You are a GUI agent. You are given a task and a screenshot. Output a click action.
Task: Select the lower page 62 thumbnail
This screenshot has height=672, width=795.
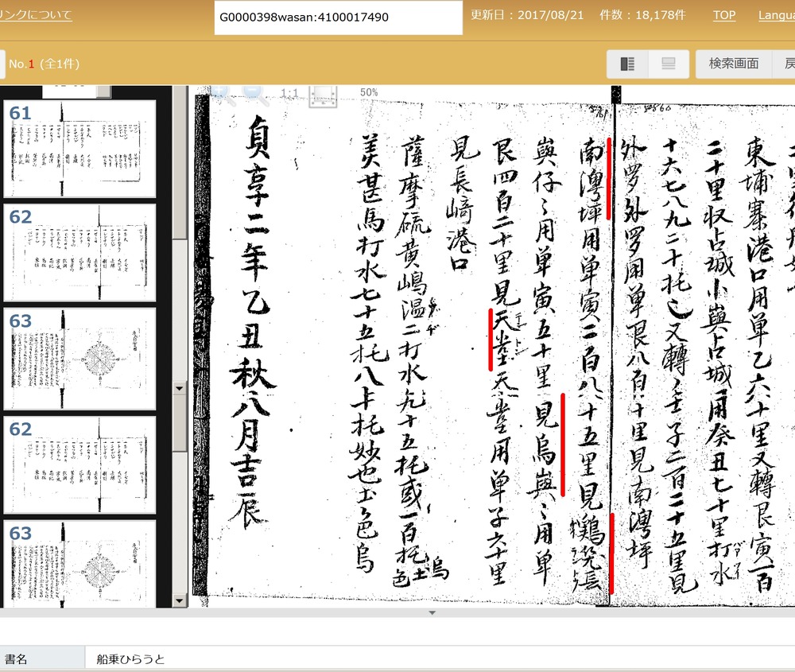pos(79,464)
